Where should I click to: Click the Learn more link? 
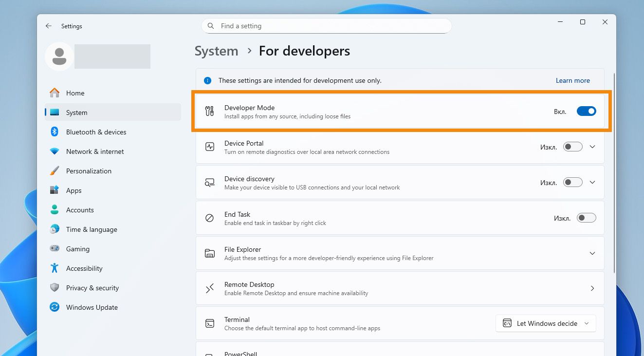click(572, 80)
